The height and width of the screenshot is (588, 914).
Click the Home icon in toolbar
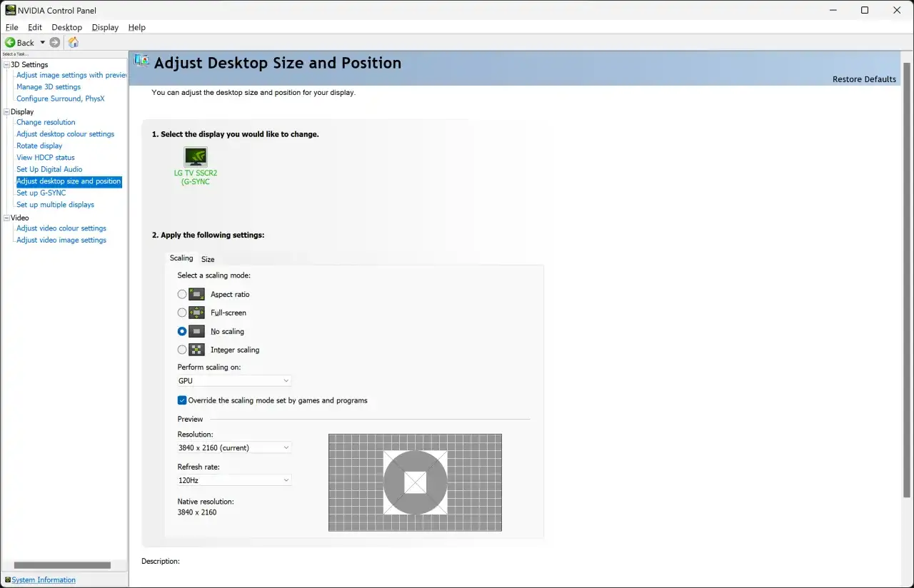[x=73, y=43]
